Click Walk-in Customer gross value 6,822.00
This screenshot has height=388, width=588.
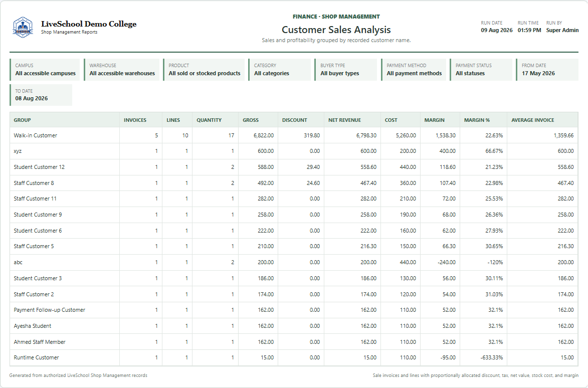(263, 136)
